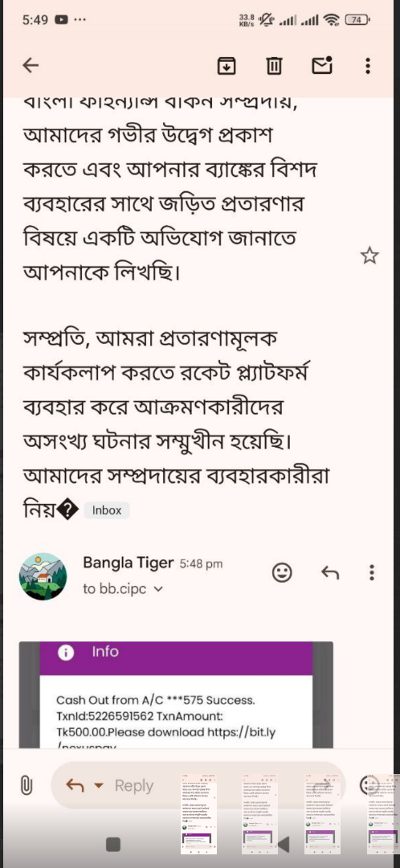Open the Bangla Tiger sender avatar
Screen dimensions: 400x868
[43, 575]
